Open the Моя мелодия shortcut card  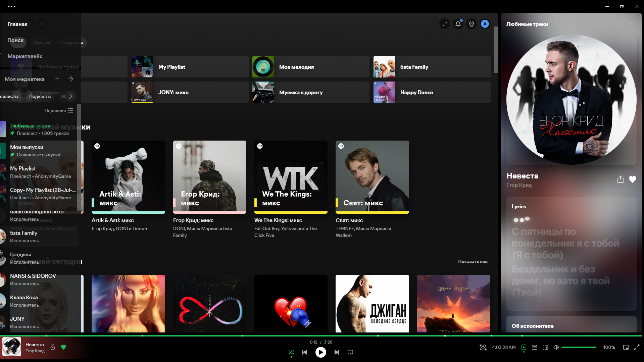point(311,67)
